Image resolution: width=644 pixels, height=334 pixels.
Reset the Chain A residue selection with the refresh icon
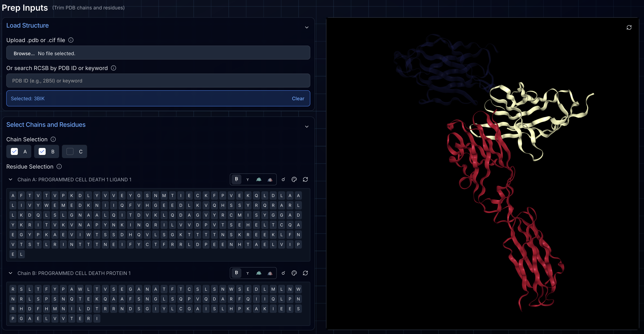305,179
